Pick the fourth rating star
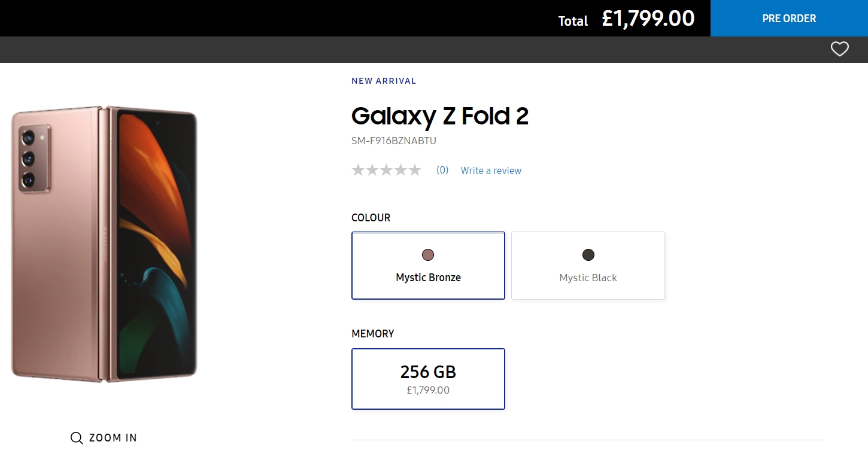The height and width of the screenshot is (466, 868). 400,170
